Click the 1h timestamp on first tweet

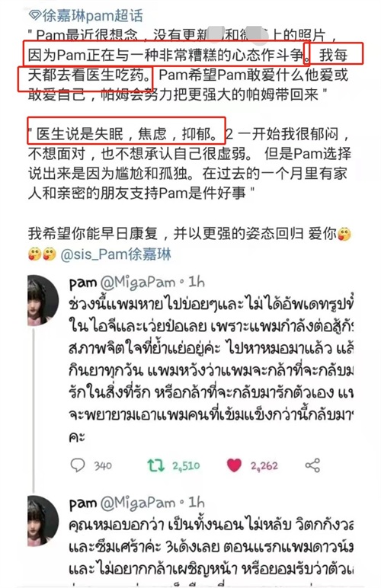pos(197,282)
